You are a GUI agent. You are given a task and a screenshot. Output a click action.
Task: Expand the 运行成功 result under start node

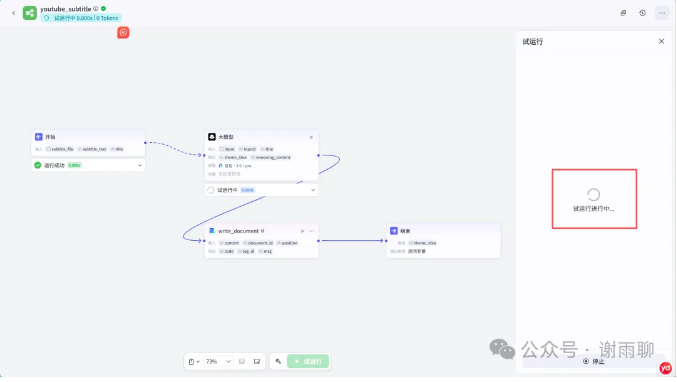click(140, 165)
